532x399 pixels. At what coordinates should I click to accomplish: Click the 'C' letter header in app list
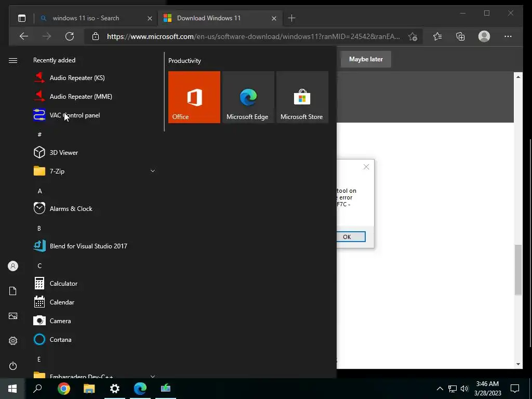39,265
